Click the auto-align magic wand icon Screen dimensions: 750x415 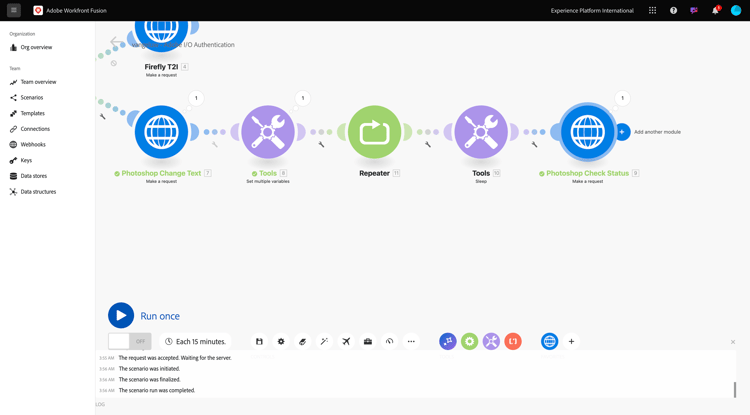pos(324,341)
